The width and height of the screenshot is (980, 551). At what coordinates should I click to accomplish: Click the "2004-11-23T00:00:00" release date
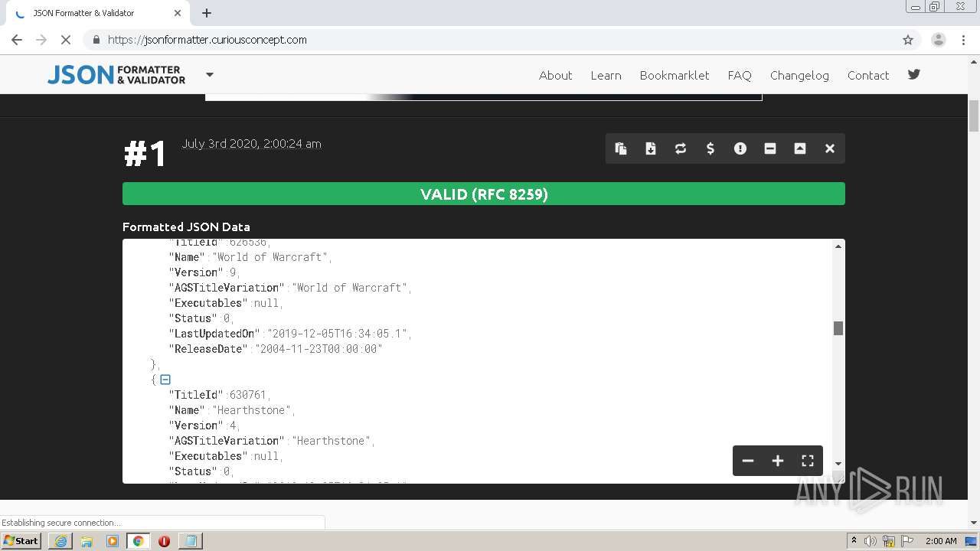(x=318, y=349)
